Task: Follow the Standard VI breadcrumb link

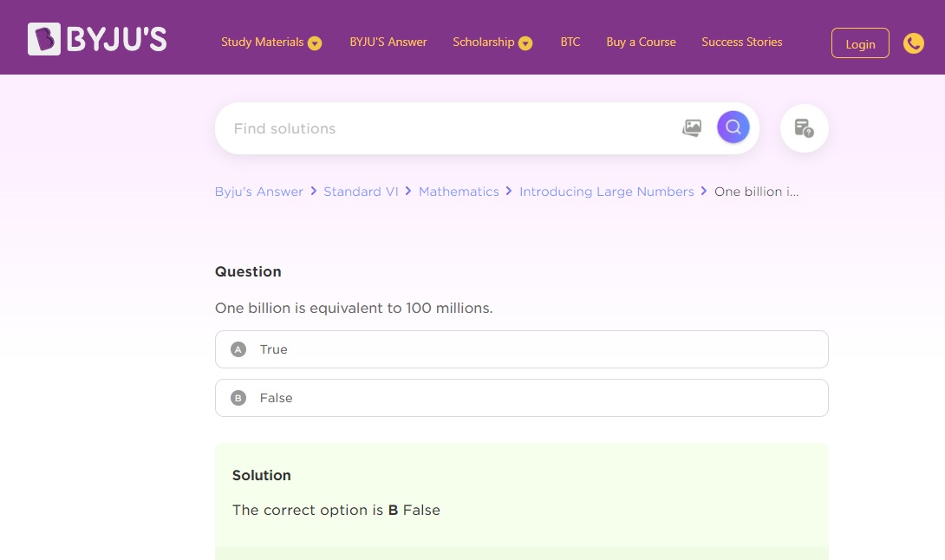Action: [361, 192]
